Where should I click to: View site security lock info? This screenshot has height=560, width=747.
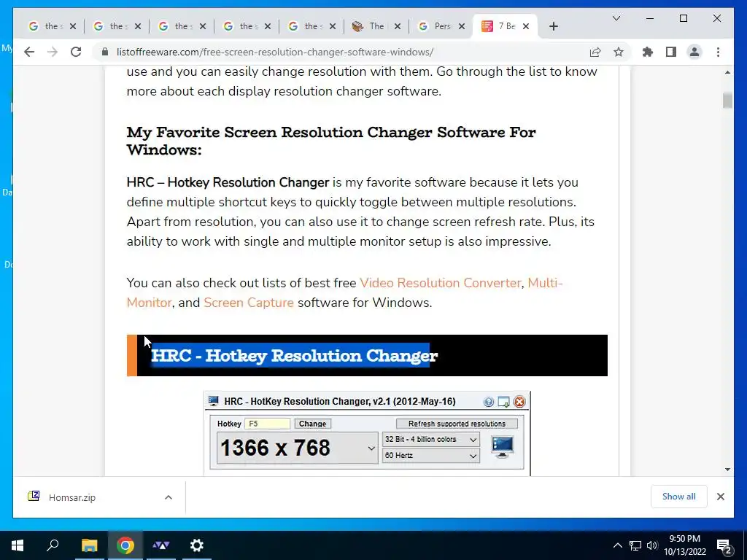pos(105,52)
